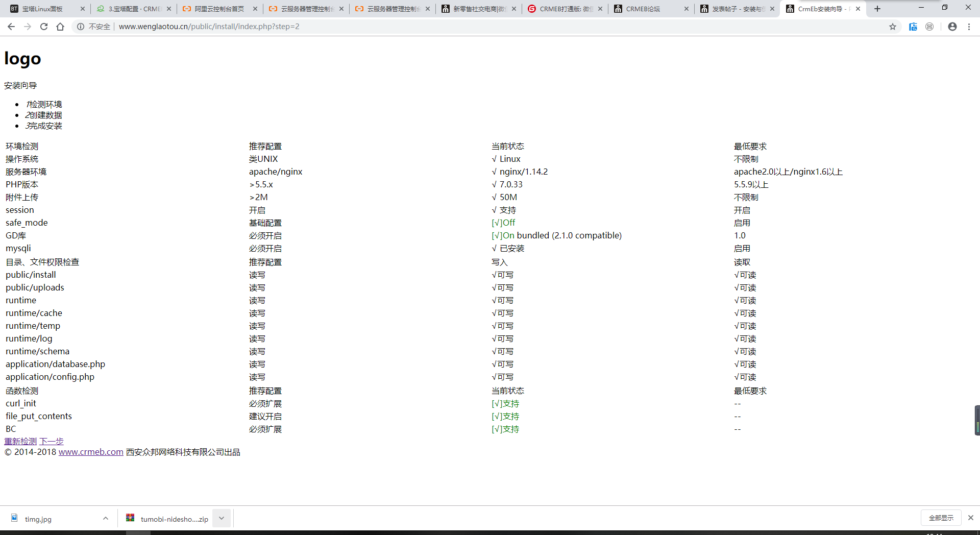Click the [√]Off safe_mode status

[503, 223]
